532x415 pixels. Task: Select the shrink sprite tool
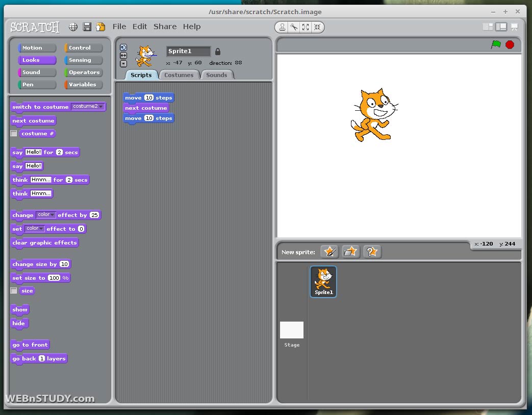click(317, 27)
